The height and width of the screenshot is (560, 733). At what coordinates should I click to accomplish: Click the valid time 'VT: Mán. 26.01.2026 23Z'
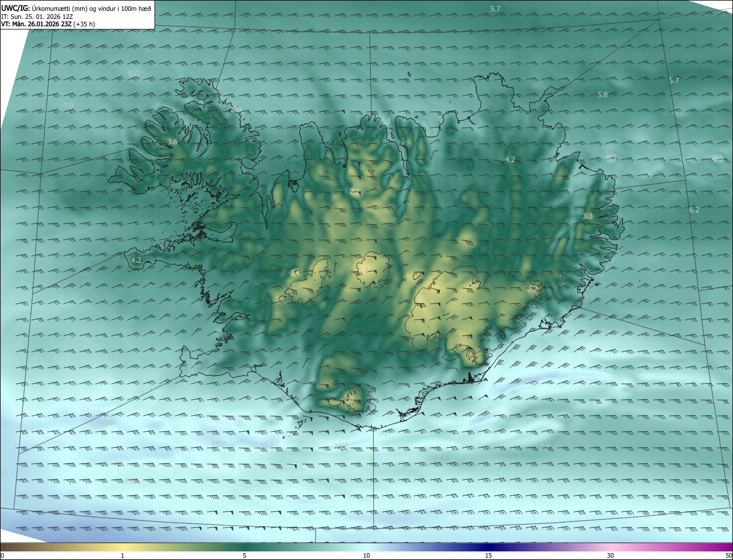[36, 24]
